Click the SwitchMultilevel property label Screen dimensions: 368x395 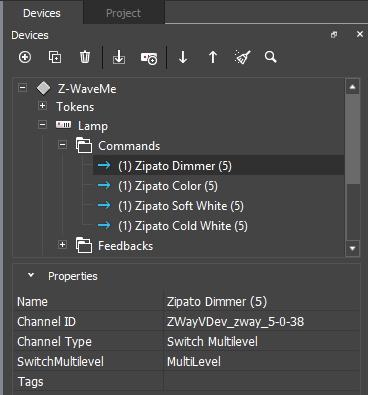click(60, 362)
